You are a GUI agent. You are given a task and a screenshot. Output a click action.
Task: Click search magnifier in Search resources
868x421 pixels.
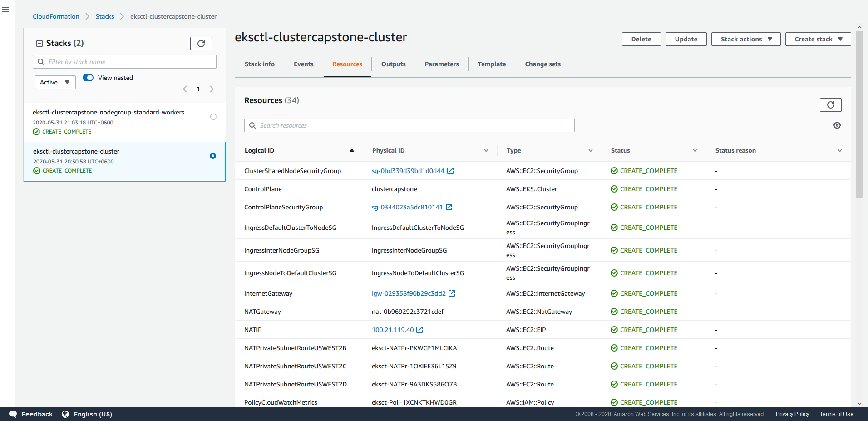pyautogui.click(x=252, y=125)
